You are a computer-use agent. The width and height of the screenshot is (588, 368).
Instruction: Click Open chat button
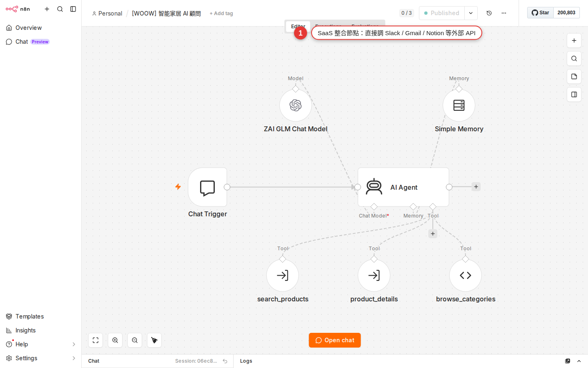(335, 340)
